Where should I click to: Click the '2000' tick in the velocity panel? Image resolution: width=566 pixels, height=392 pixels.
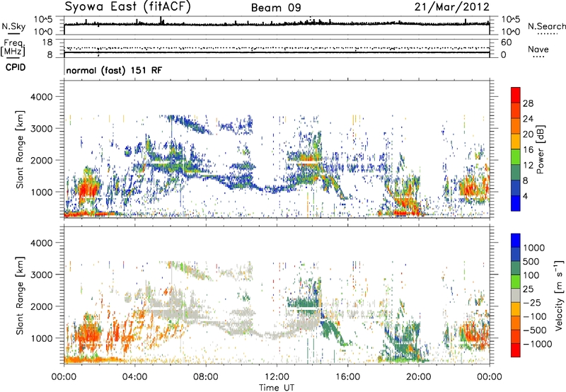coord(42,306)
